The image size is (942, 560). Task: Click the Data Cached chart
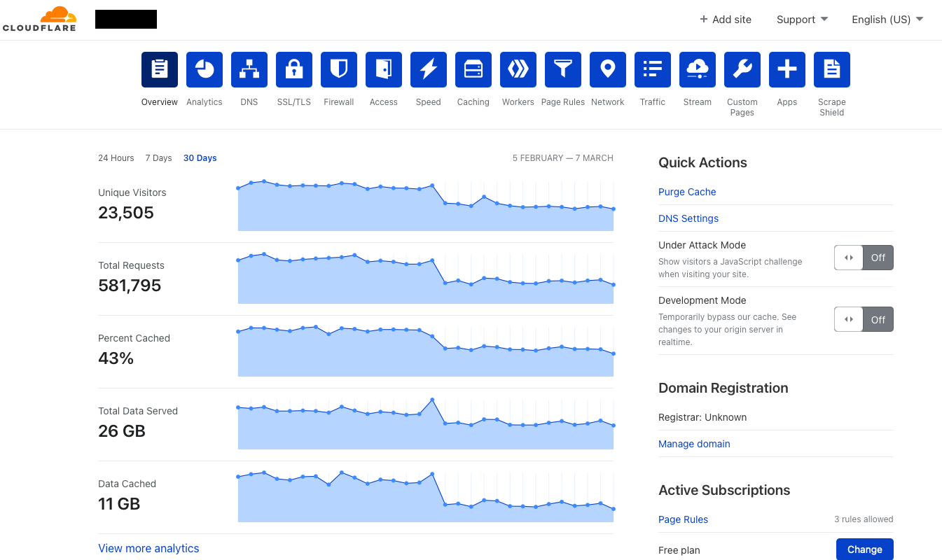click(x=426, y=496)
